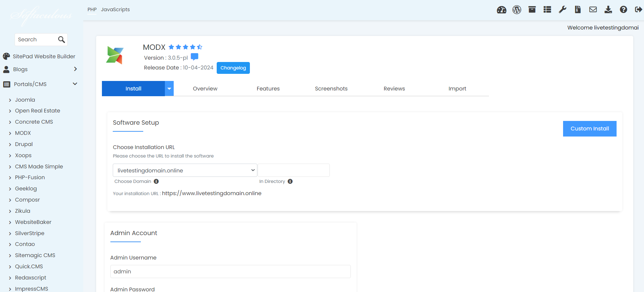
Task: Show all installations list icon
Action: pyautogui.click(x=547, y=9)
